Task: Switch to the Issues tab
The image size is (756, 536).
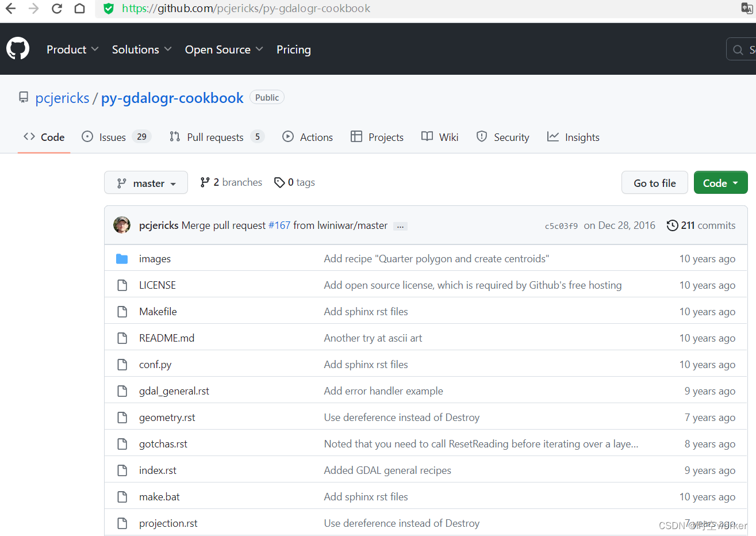Action: [x=116, y=137]
